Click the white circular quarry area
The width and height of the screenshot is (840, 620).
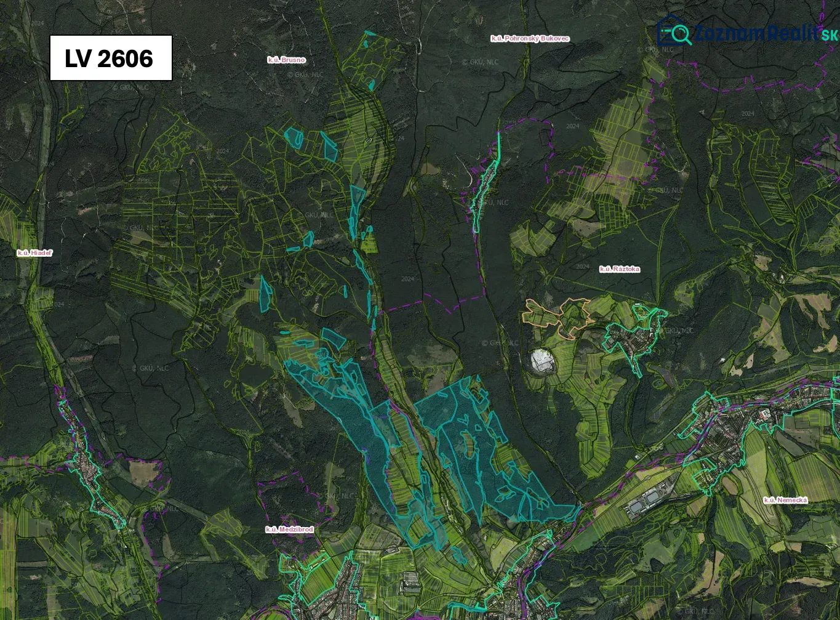(542, 361)
